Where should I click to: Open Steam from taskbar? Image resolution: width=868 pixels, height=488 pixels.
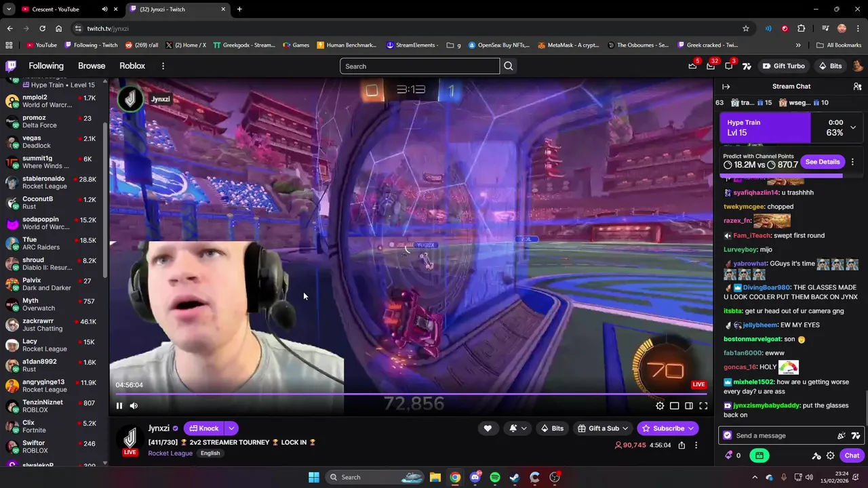point(515,477)
